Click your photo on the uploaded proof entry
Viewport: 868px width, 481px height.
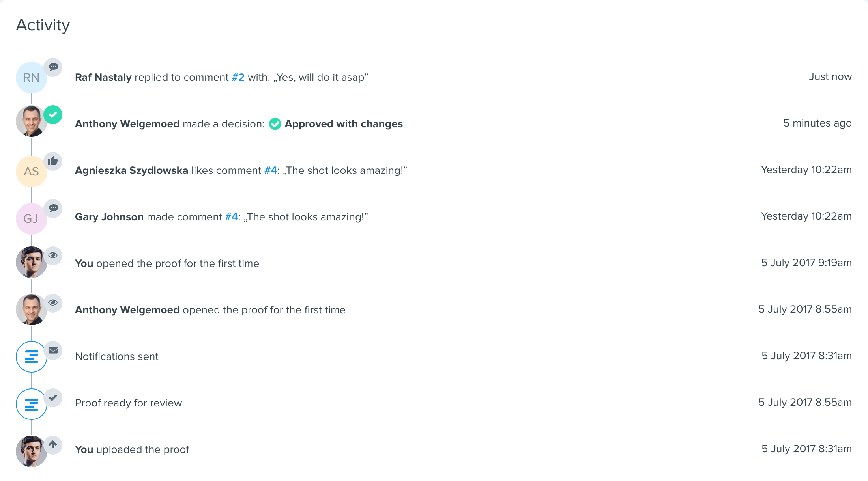click(x=31, y=451)
